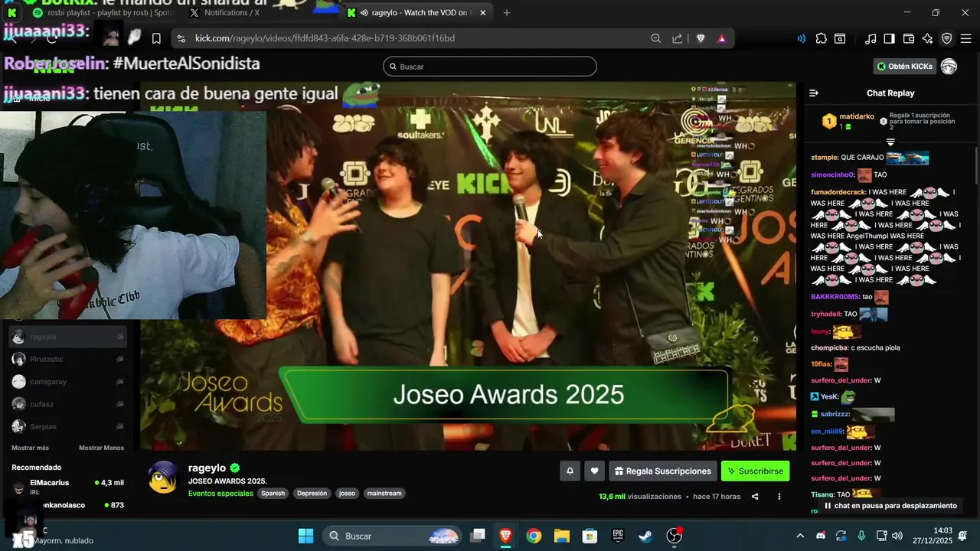Click the heart follow button
Viewport: 980px width, 551px height.
[x=594, y=471]
